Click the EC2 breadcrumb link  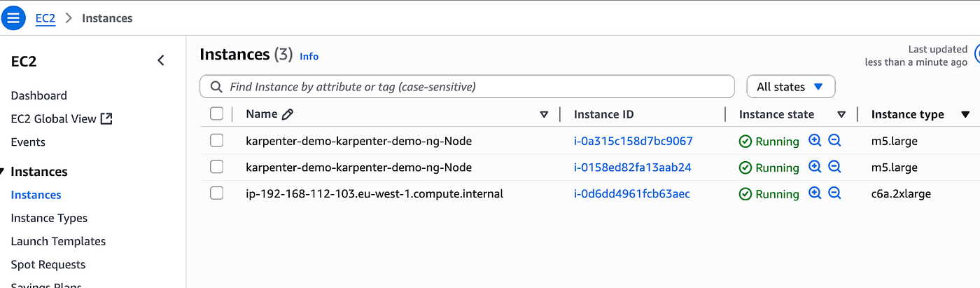(45, 18)
